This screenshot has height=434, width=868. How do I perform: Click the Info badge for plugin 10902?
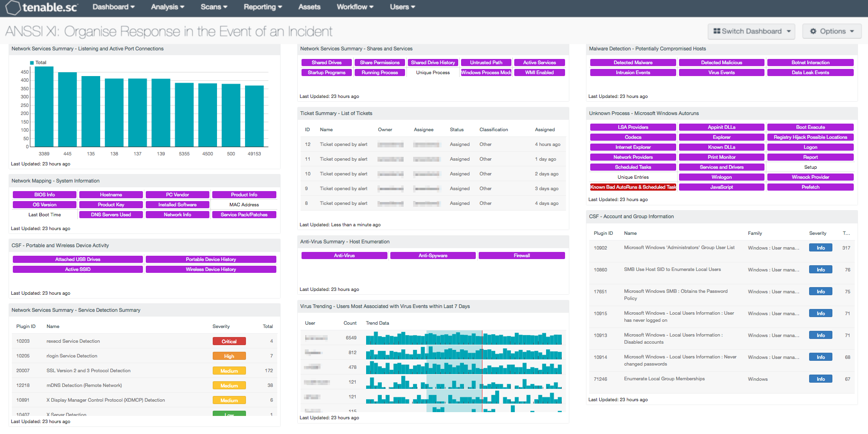821,248
